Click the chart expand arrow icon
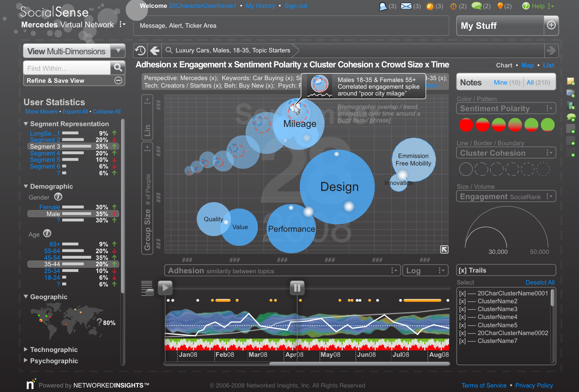Image resolution: width=579 pixels, height=392 pixels. coord(444,249)
